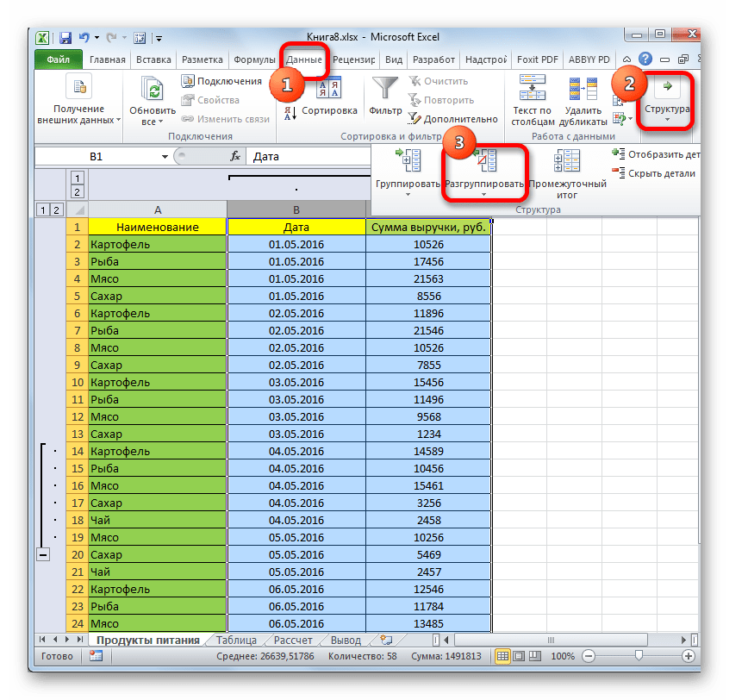Click the Текст по столбцам icon
The image size is (748, 700).
(531, 90)
